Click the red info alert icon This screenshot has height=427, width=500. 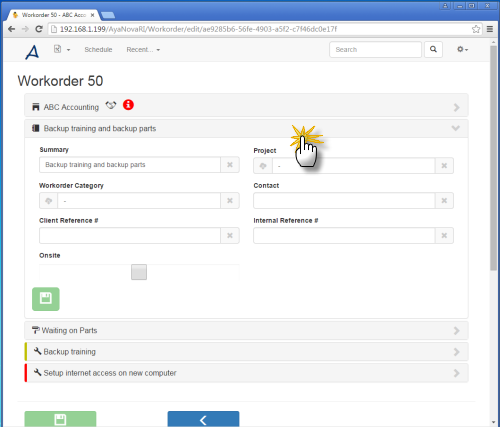[x=128, y=105]
